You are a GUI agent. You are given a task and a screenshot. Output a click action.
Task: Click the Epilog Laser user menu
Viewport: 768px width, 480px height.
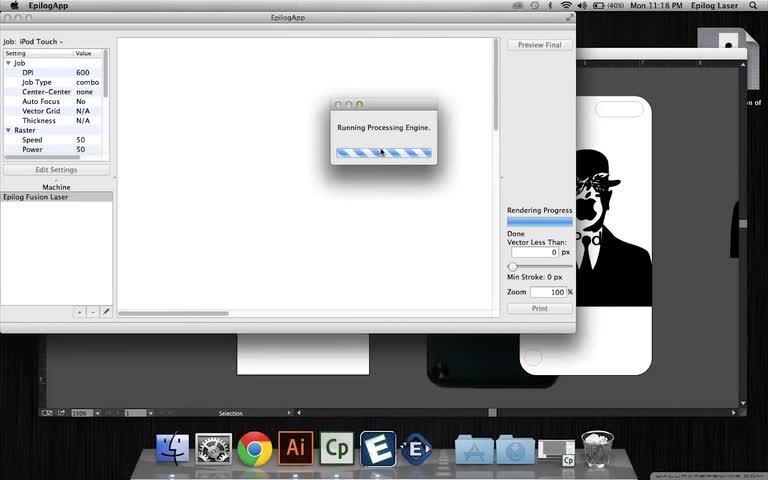pyautogui.click(x=714, y=5)
